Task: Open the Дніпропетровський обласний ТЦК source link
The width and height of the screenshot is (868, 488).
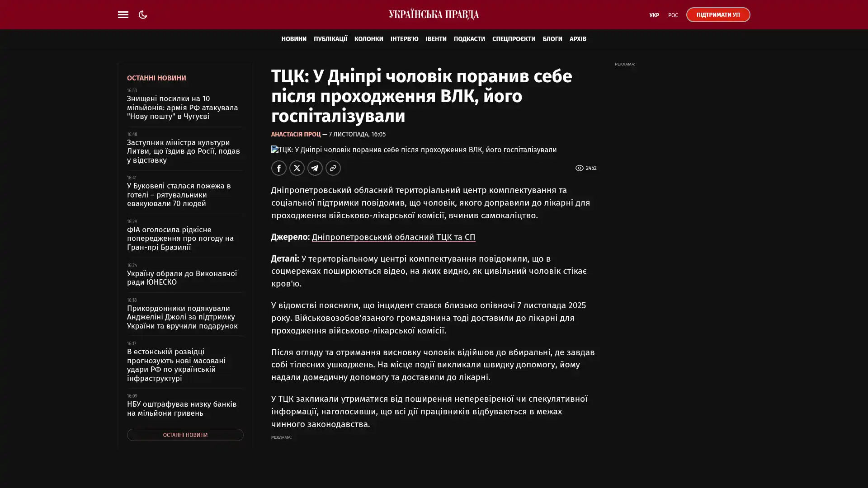Action: tap(393, 237)
